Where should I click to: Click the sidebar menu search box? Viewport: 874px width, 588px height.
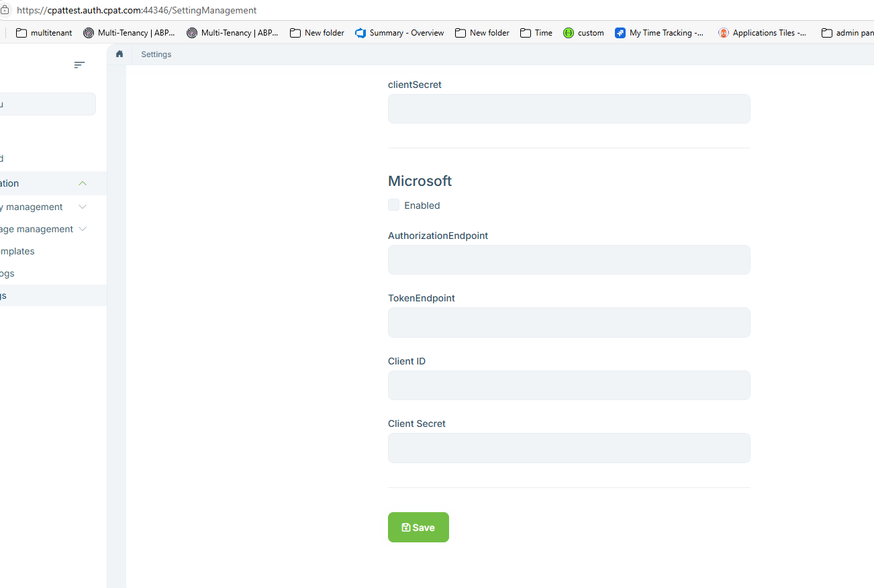click(x=47, y=104)
